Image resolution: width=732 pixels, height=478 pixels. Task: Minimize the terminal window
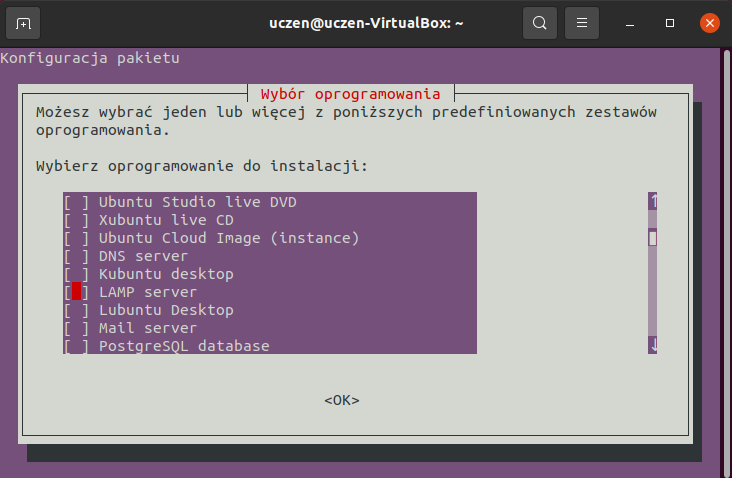(630, 23)
